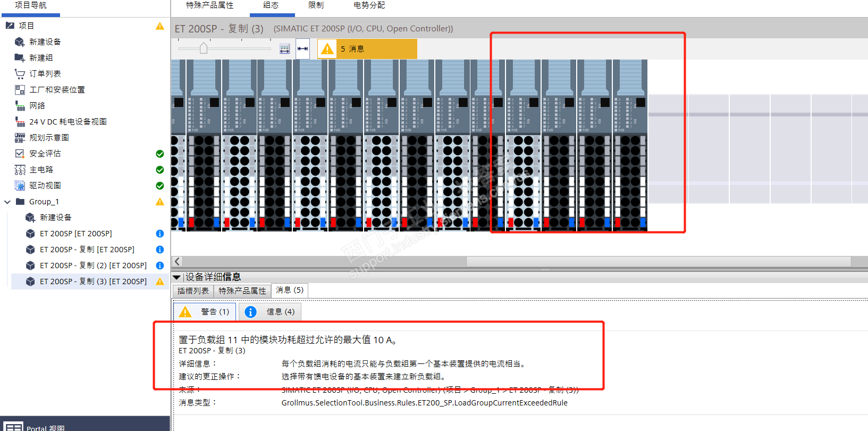Click the green check next to 安全评估
The width and height of the screenshot is (868, 431).
(159, 154)
